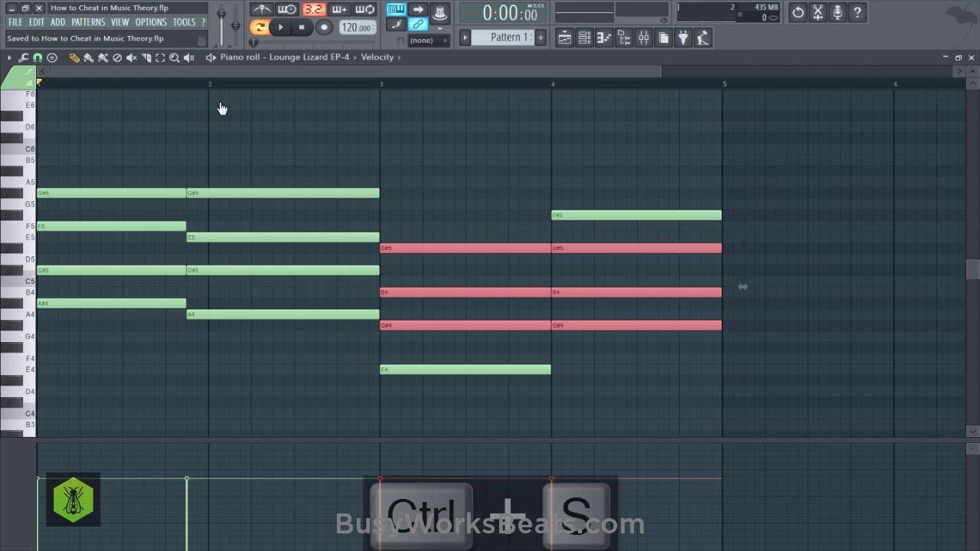The width and height of the screenshot is (980, 551).
Task: Open the Mixer view
Action: [x=644, y=37]
